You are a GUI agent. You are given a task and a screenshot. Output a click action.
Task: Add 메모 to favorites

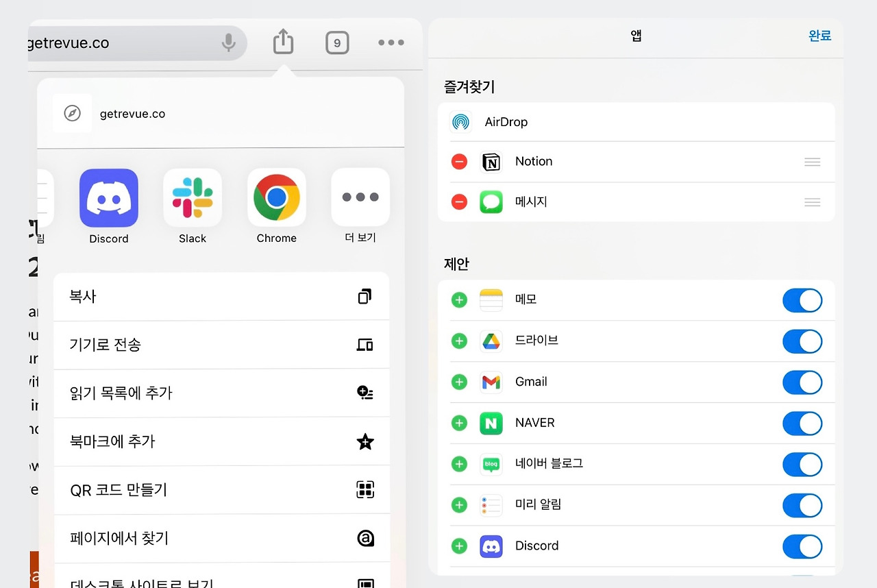pos(459,300)
